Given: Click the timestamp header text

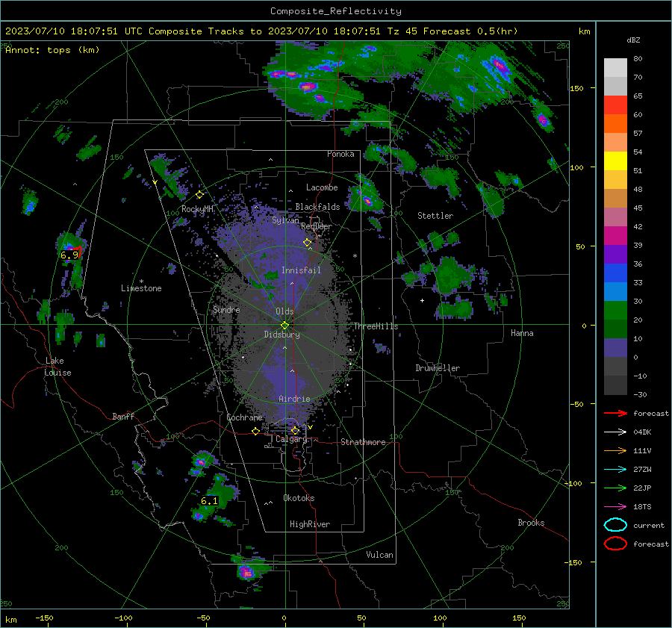Looking at the screenshot, I should (x=261, y=31).
